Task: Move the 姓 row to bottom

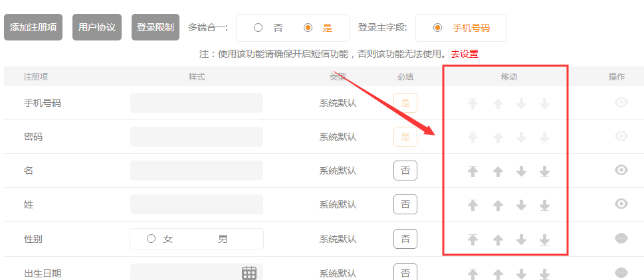Action: [544, 205]
